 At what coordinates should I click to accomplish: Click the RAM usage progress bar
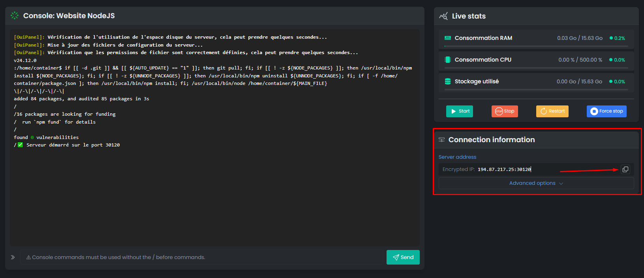pos(536,46)
